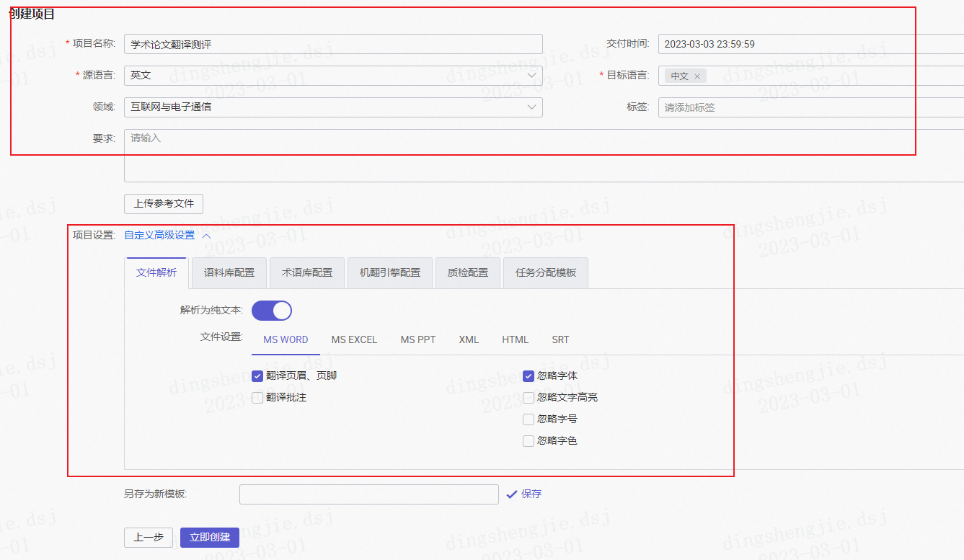Select the 机翻引擎配置 tab

pyautogui.click(x=389, y=272)
